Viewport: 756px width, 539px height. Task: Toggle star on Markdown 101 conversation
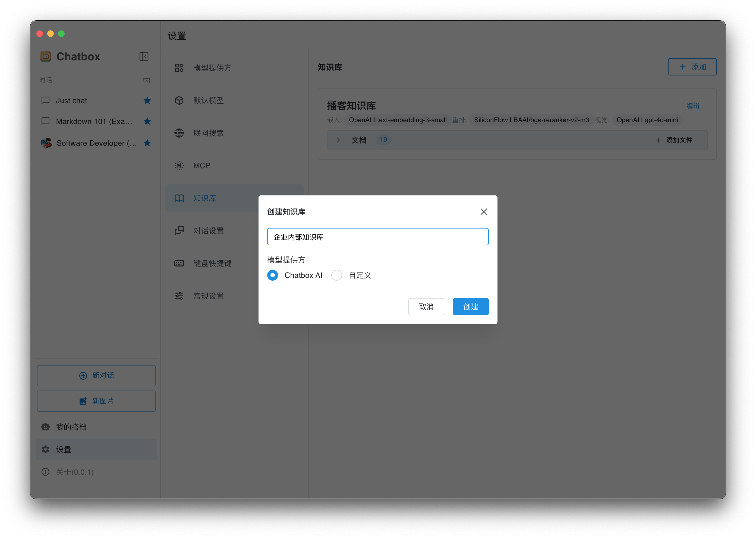coord(147,122)
